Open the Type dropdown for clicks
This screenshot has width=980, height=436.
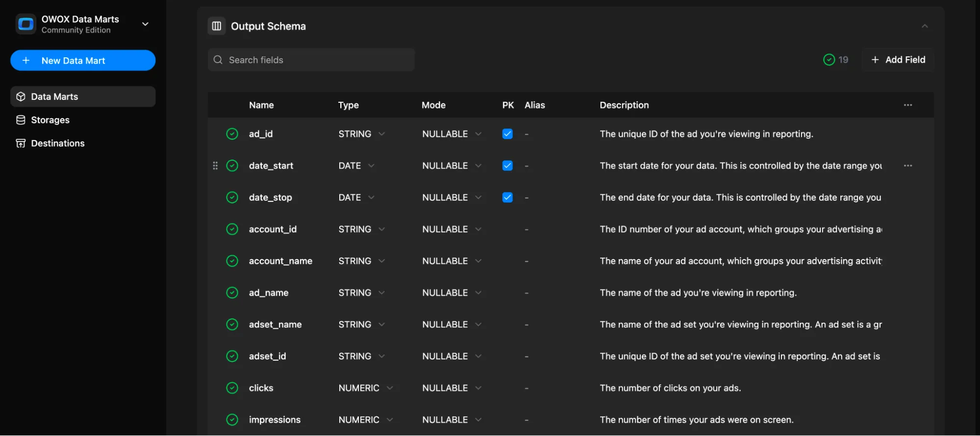[x=366, y=388]
